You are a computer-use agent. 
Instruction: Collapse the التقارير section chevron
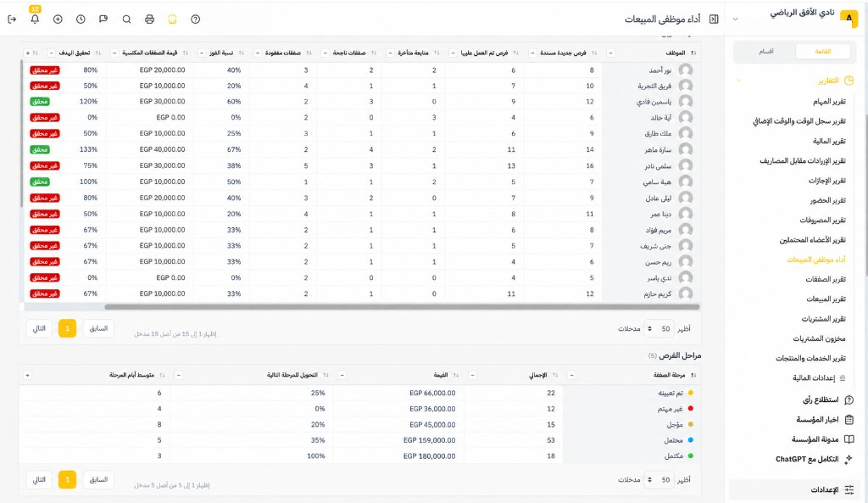coord(738,81)
